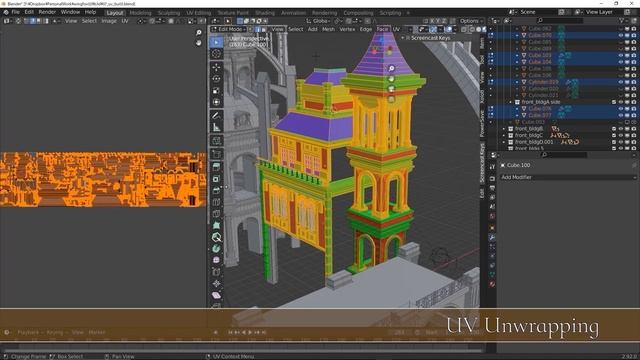Open the Modifier properties wrench tab

click(492, 238)
